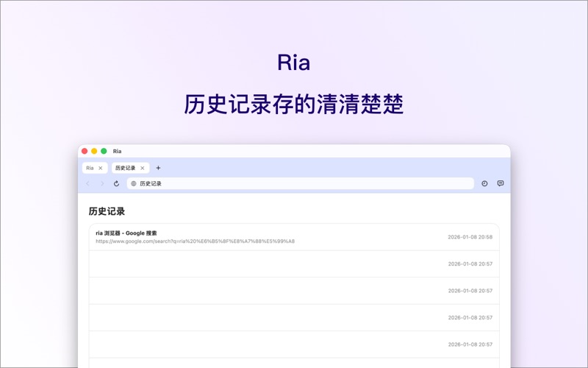Click the 2026-01-08 20:58 timestamp
Viewport: 588px width, 368px height.
pyautogui.click(x=470, y=237)
